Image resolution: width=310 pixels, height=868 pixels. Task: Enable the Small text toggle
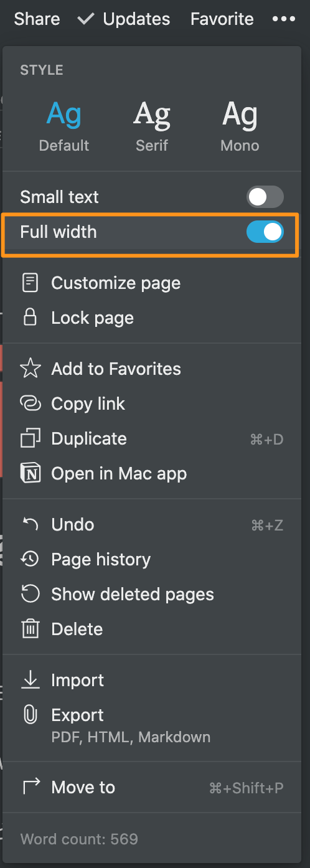point(265,197)
